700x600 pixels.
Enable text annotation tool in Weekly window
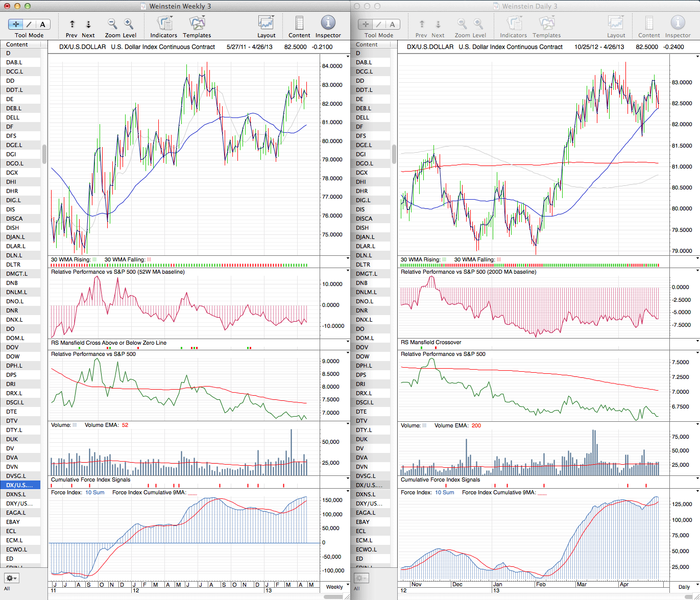pyautogui.click(x=42, y=24)
